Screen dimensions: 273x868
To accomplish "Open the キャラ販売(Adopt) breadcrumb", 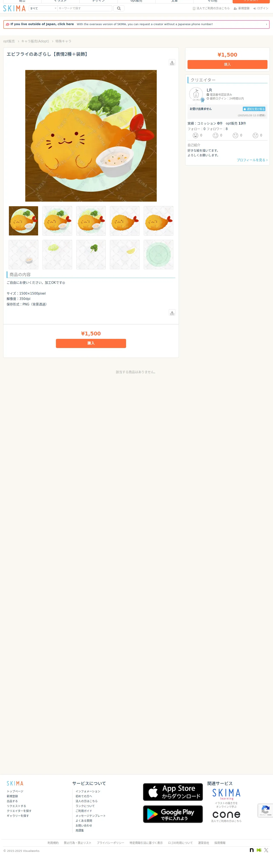I will coord(35,41).
